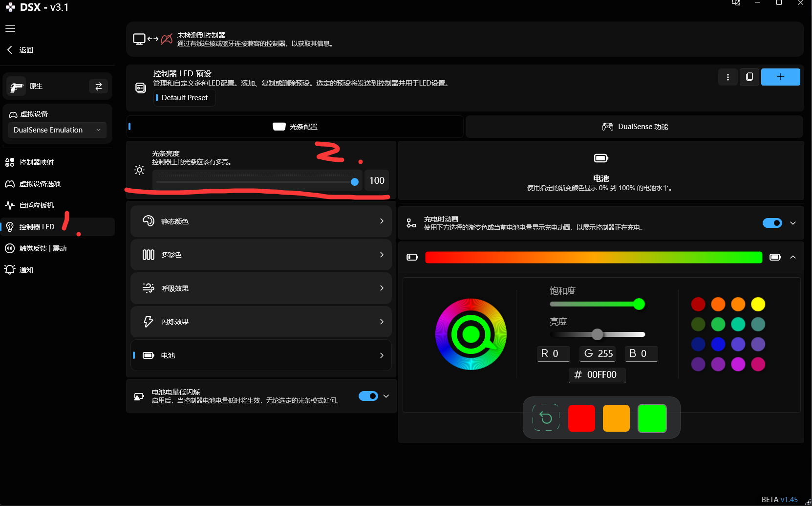Click the reset gradient colors icon

546,418
